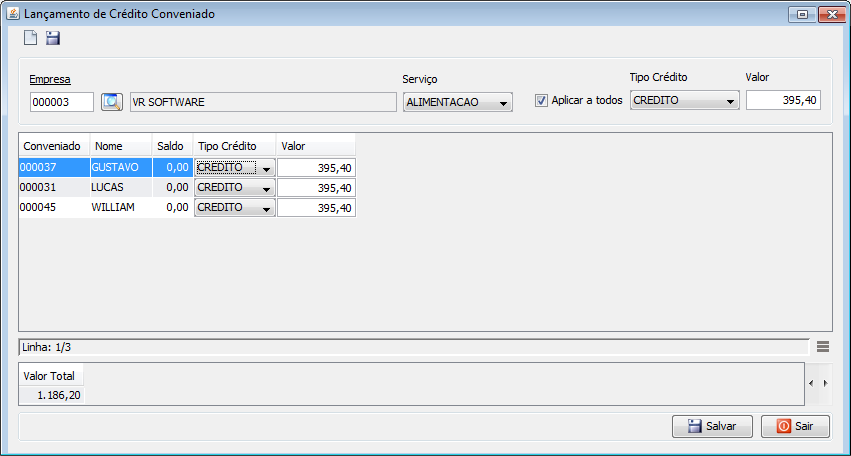Click the Sair button
The width and height of the screenshot is (851, 456).
(x=795, y=426)
